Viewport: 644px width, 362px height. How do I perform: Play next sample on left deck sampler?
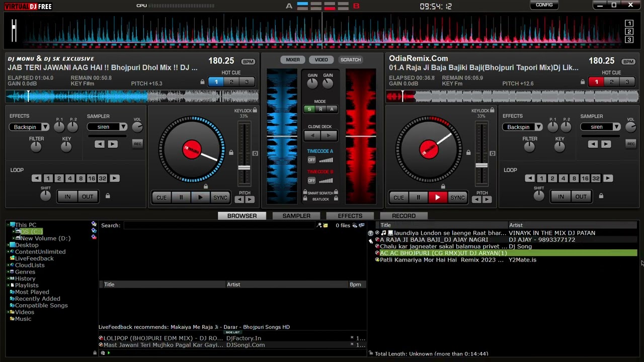tap(112, 144)
